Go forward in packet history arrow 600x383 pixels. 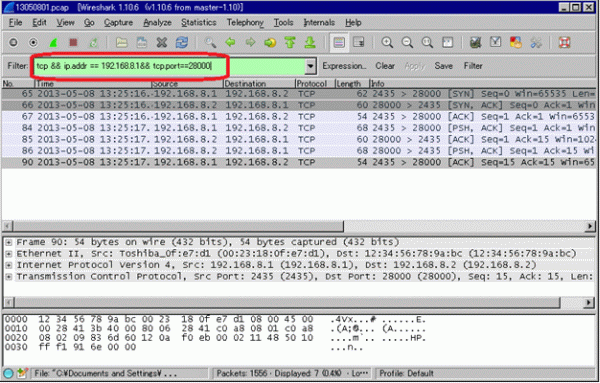(x=250, y=42)
